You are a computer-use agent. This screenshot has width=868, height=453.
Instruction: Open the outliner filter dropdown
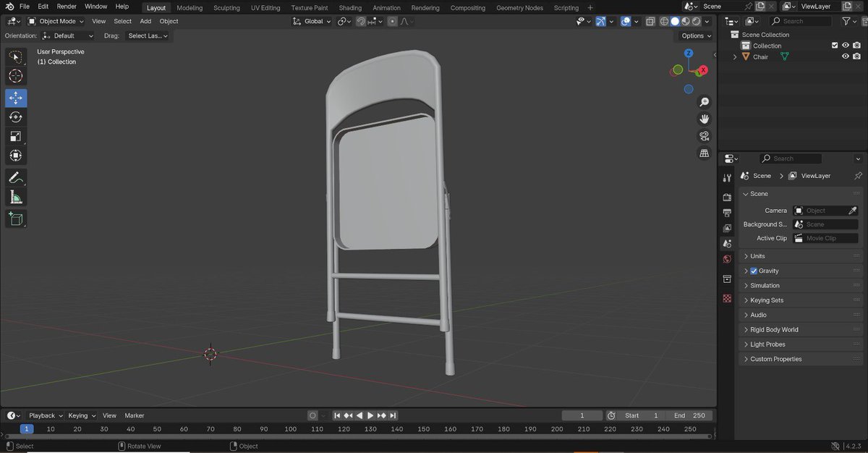point(848,22)
